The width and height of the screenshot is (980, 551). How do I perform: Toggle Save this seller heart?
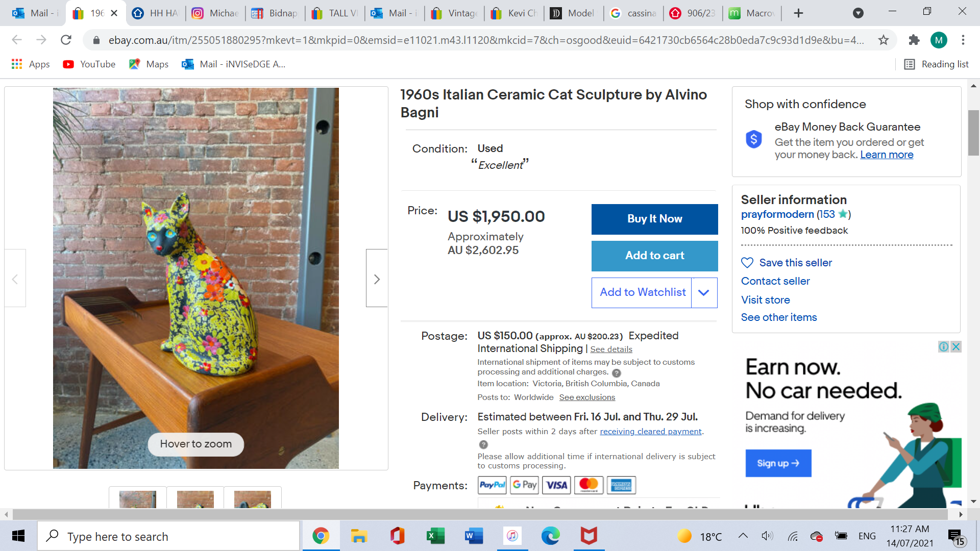point(747,263)
